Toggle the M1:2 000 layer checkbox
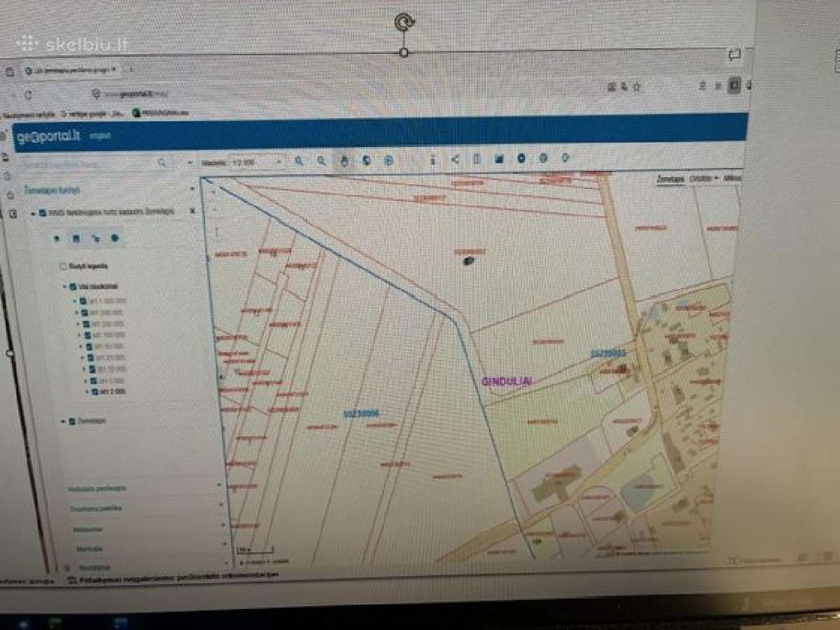This screenshot has width=840, height=630. (x=95, y=391)
